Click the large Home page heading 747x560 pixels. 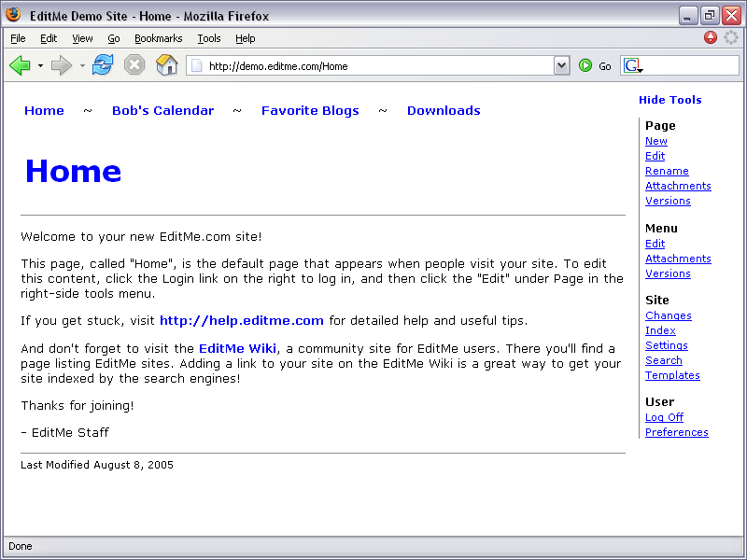click(x=74, y=171)
